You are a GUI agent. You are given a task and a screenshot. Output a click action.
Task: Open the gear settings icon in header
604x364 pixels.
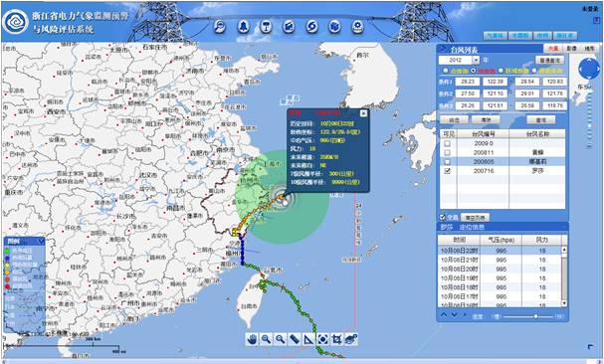358,27
